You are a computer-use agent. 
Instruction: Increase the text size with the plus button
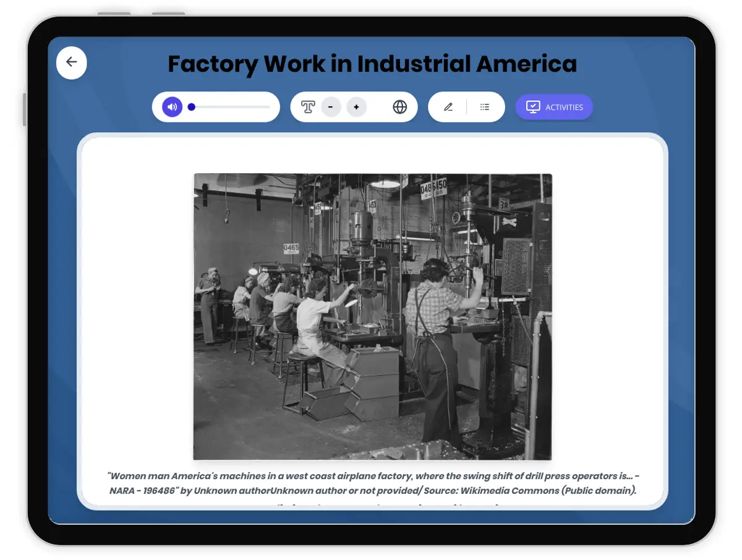click(x=356, y=107)
